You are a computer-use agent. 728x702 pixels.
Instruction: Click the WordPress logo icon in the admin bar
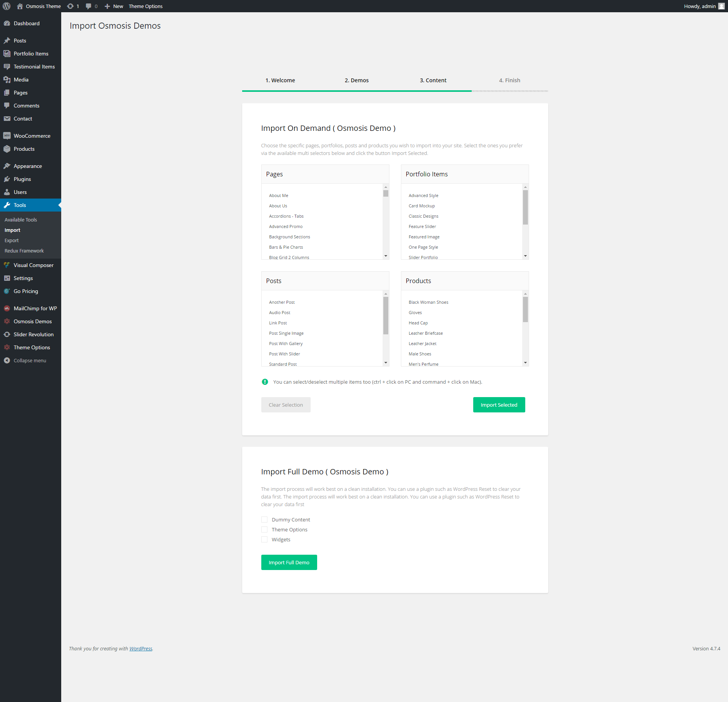point(7,6)
